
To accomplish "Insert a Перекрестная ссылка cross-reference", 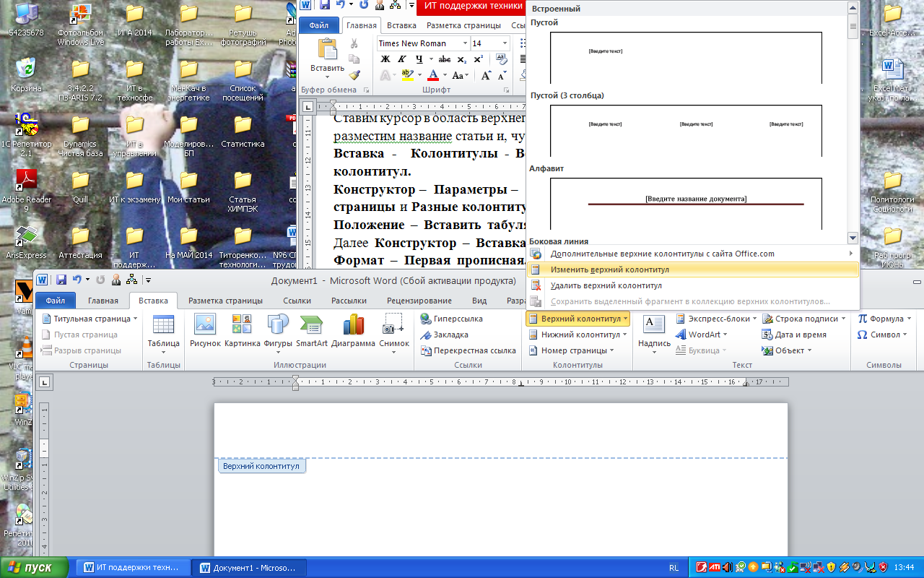I will coord(468,350).
